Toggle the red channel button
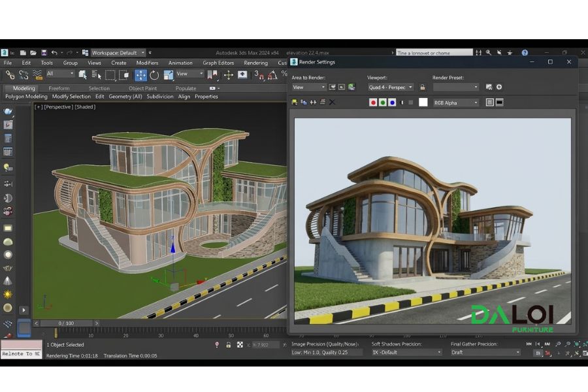Viewport: 588px width, 392px height. pos(373,102)
